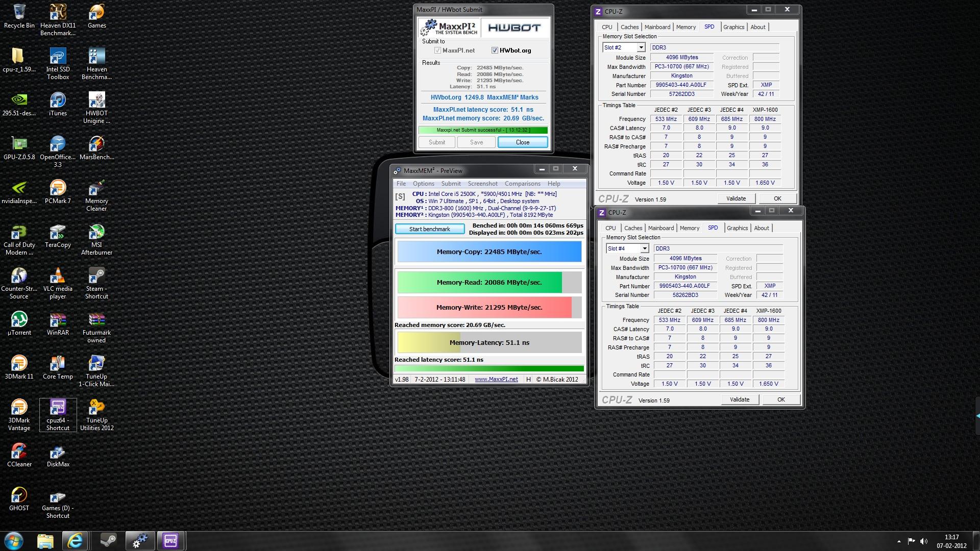Launch CCleaner desktop icon
Screen dimensions: 980x551
click(x=19, y=455)
